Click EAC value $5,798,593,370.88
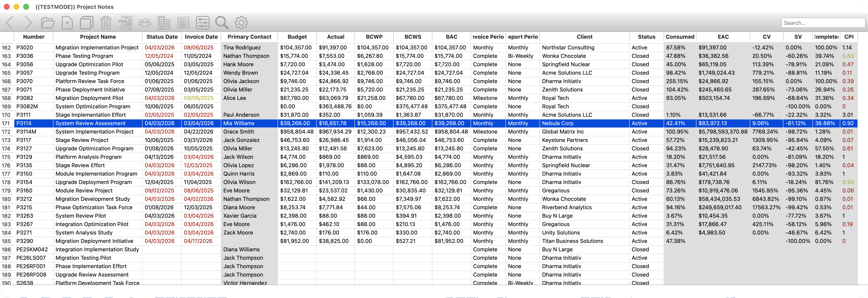The height and width of the screenshot is (298, 868). pos(723,132)
